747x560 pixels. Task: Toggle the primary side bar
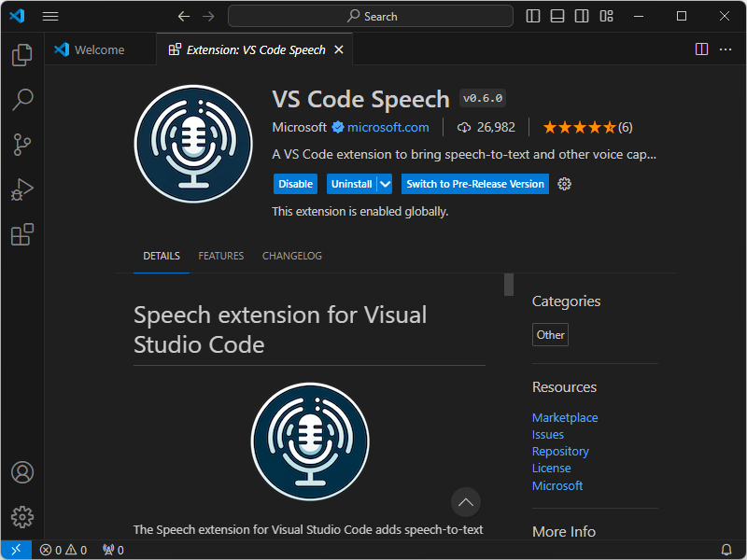532,16
